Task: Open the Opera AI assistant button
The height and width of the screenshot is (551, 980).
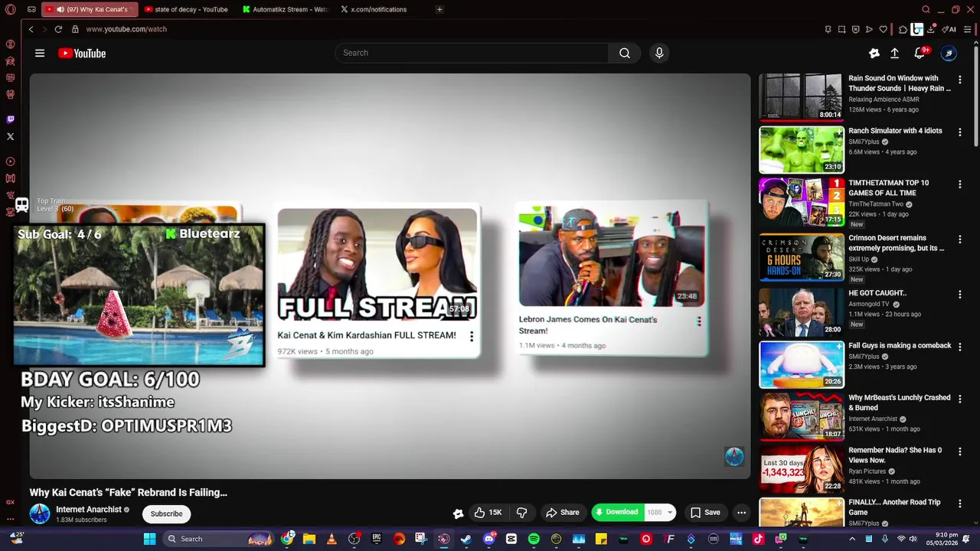Action: 949,29
